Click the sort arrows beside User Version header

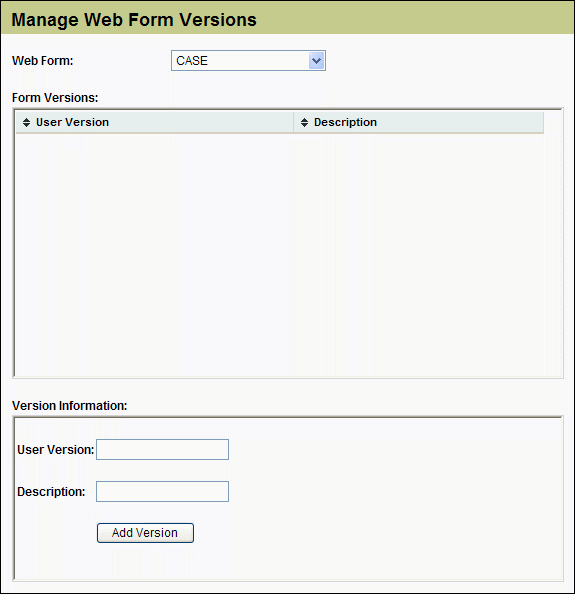tap(26, 122)
